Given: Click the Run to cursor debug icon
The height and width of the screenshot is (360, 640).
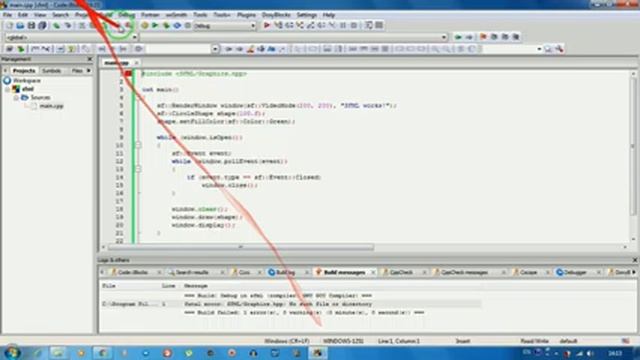Looking at the screenshot, I should (x=278, y=25).
